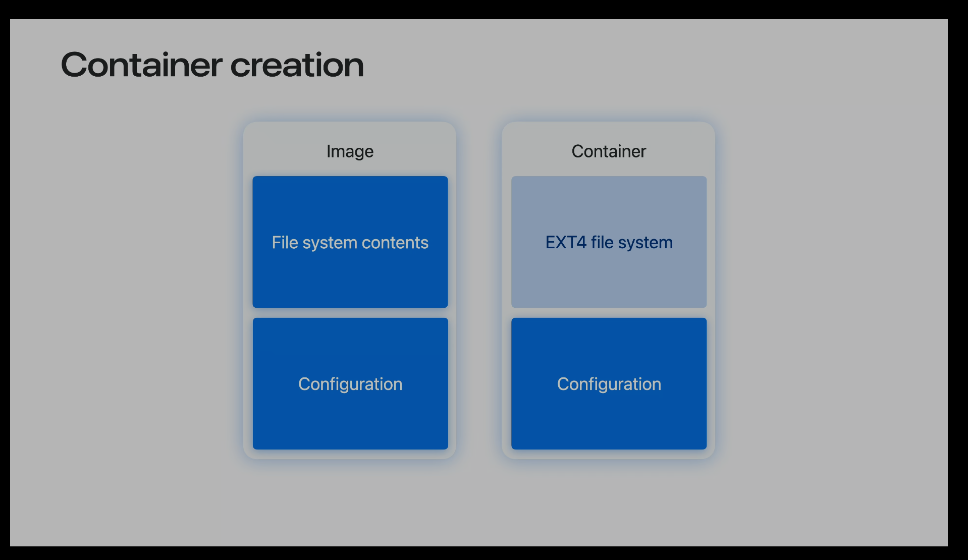Click the black border right of the slide
The image size is (968, 560).
[958, 280]
